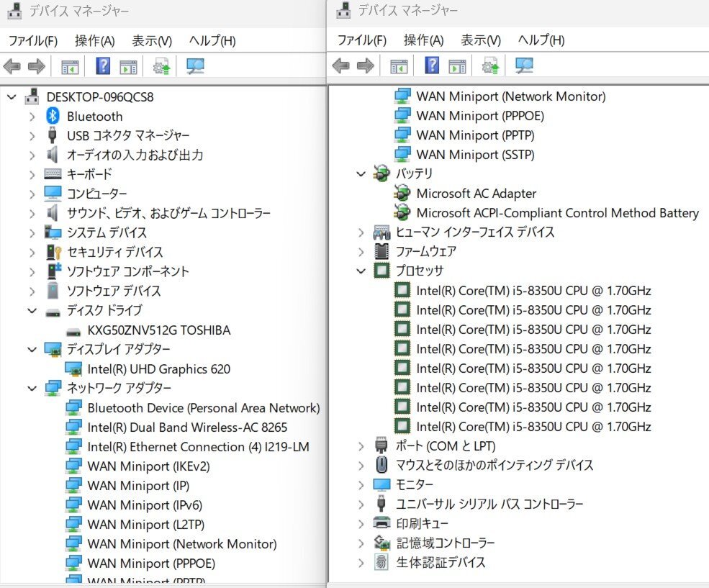The height and width of the screenshot is (588, 709).
Task: Collapse the ネットワーク アダプター node
Action: tap(32, 388)
